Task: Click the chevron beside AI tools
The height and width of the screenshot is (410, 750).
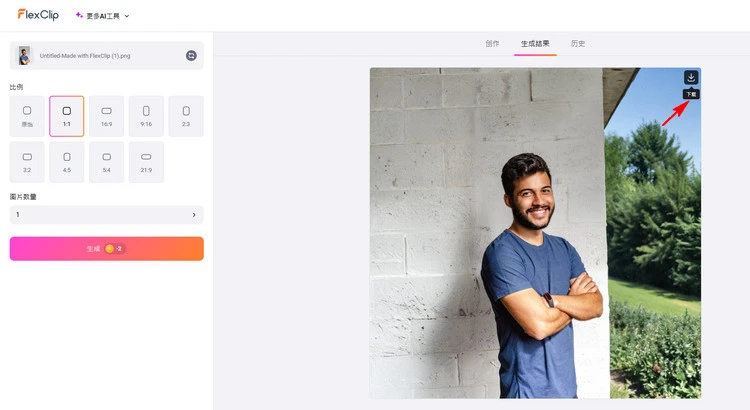Action: (x=127, y=16)
